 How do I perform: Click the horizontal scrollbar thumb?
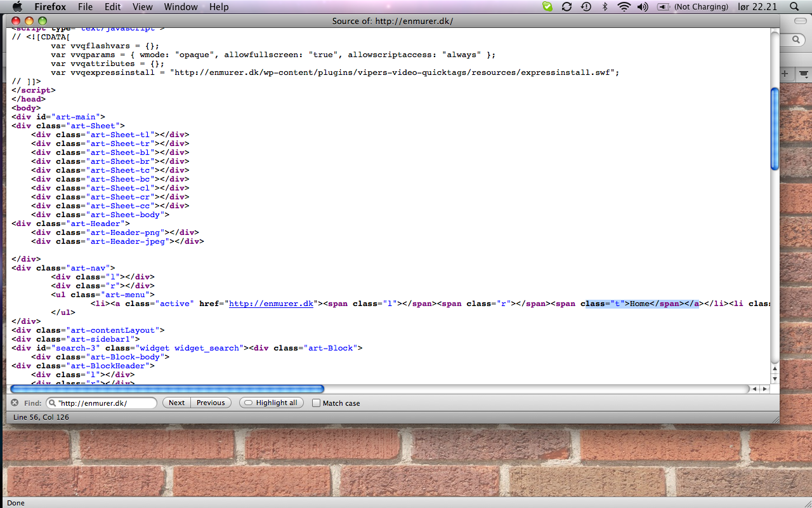click(167, 389)
